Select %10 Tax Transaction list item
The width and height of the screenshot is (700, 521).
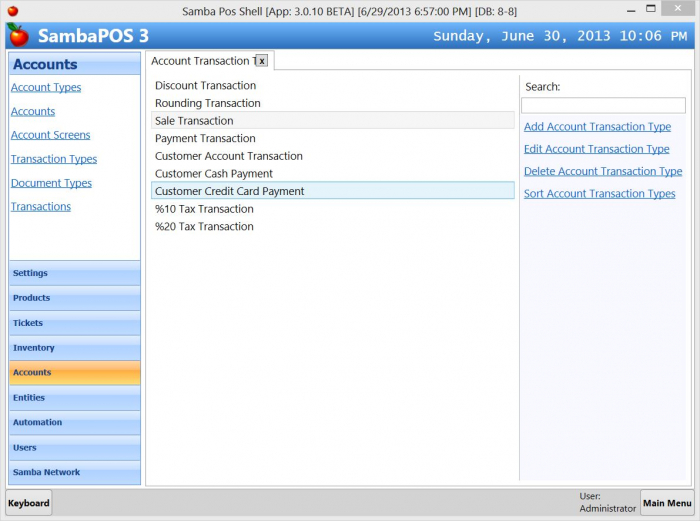[x=204, y=209]
